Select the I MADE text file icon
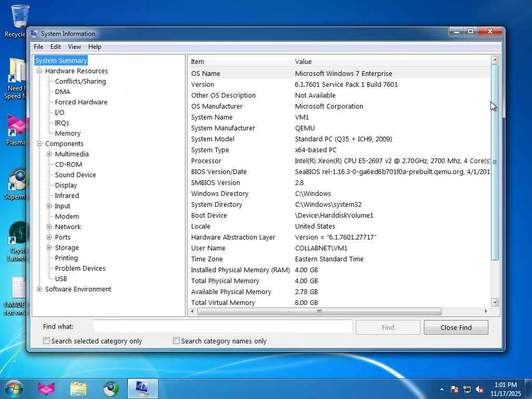Image resolution: width=532 pixels, height=399 pixels. 15,296
